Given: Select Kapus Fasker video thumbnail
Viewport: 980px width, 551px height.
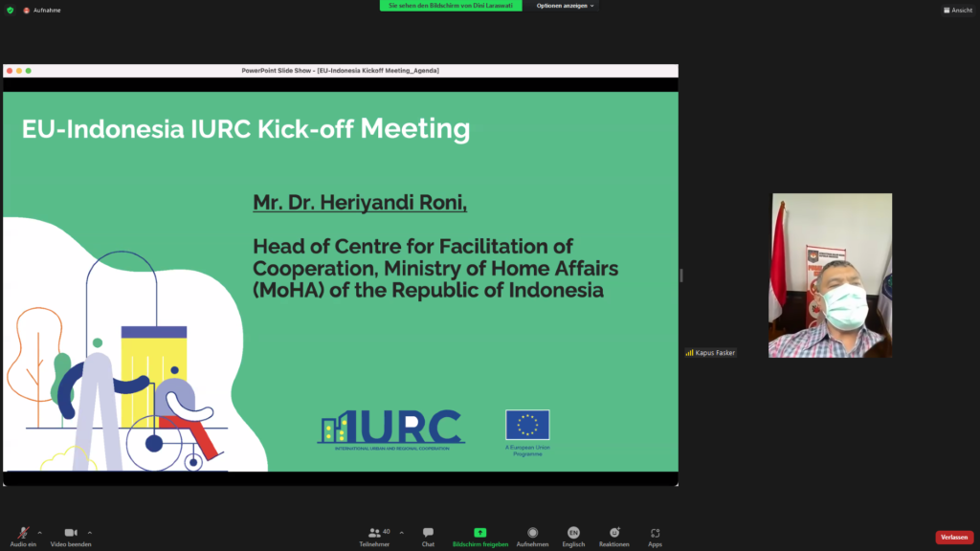Looking at the screenshot, I should (832, 275).
